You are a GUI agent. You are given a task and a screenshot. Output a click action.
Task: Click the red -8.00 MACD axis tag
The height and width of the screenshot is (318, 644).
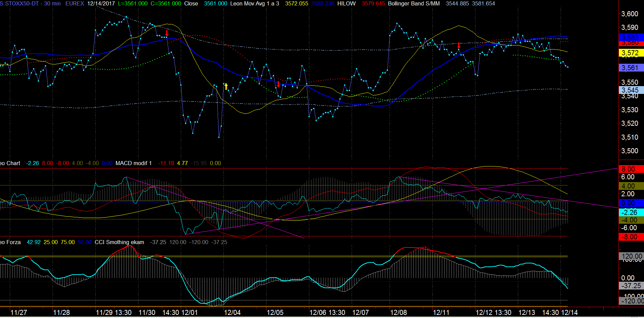(x=631, y=237)
